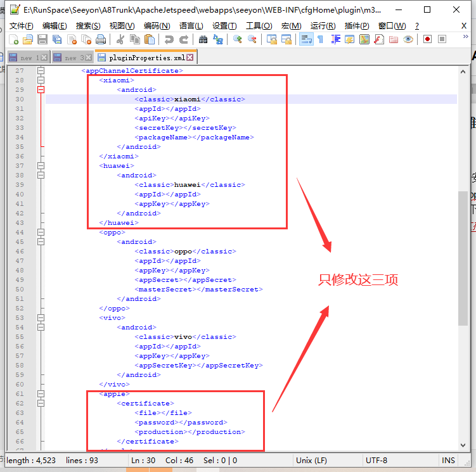Click the Paste clipboard icon
This screenshot has height=472, width=476.
click(x=150, y=39)
